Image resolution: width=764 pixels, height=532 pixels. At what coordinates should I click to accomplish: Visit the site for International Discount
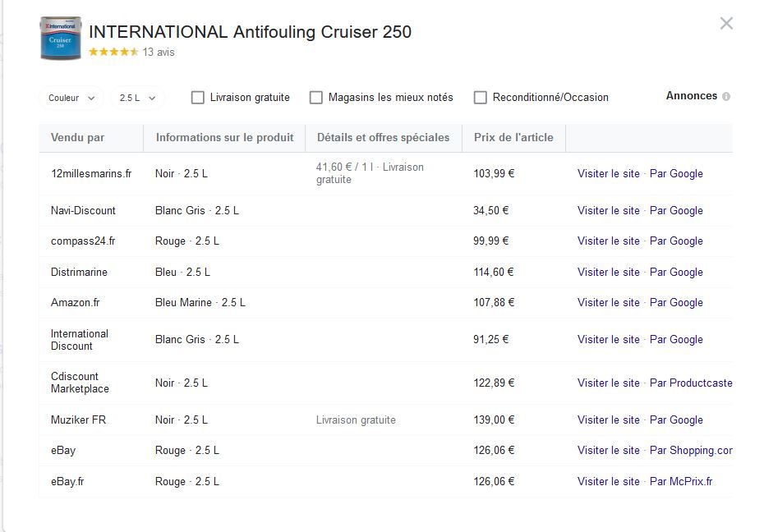[x=608, y=339]
